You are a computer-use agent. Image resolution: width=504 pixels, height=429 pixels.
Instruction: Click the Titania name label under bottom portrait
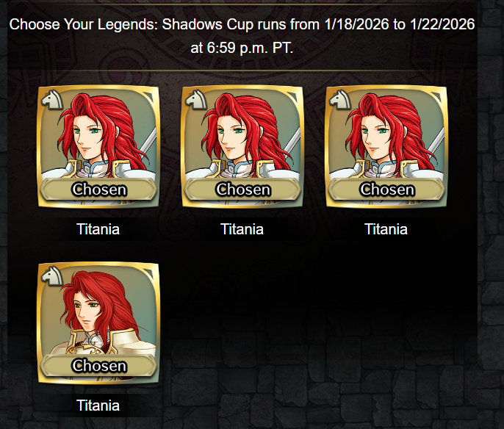[x=98, y=405]
